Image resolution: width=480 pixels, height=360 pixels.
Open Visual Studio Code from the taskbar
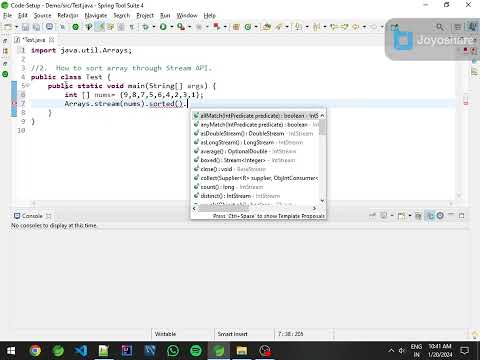point(81,351)
